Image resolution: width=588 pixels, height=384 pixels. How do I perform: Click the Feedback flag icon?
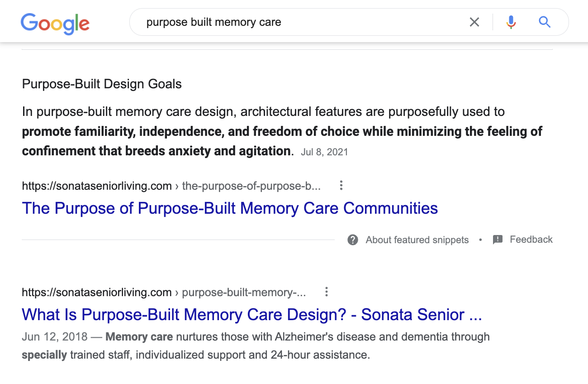pos(498,240)
